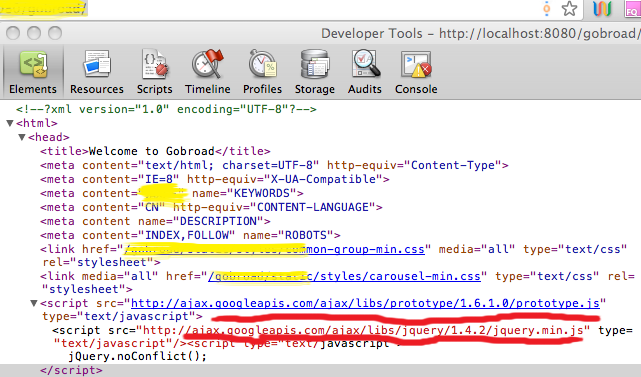Collapse the prototype.js script node
Screen dimensions: 641x377
click(x=34, y=303)
